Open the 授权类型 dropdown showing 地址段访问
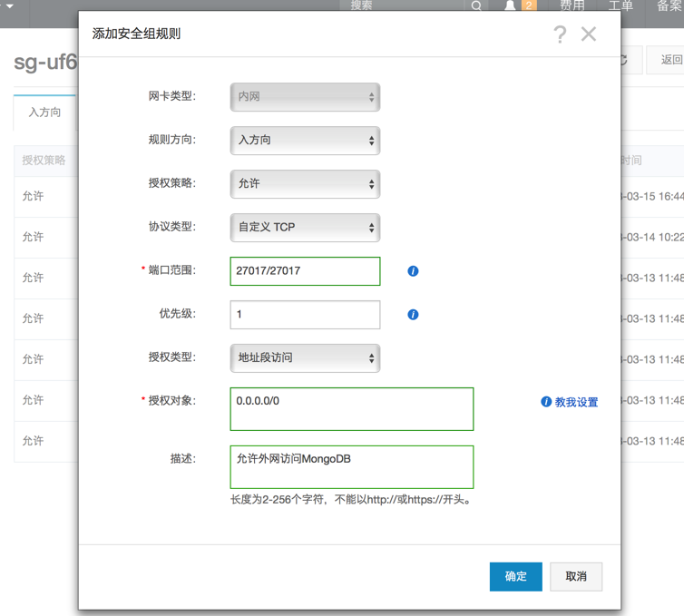This screenshot has width=684, height=616. pyautogui.click(x=305, y=358)
